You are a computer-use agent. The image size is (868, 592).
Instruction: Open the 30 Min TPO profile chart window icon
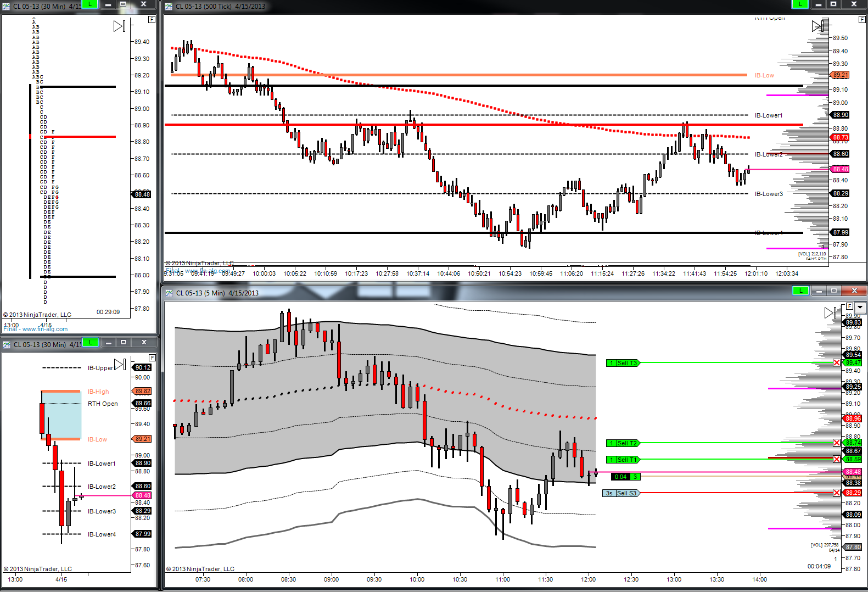[x=7, y=6]
